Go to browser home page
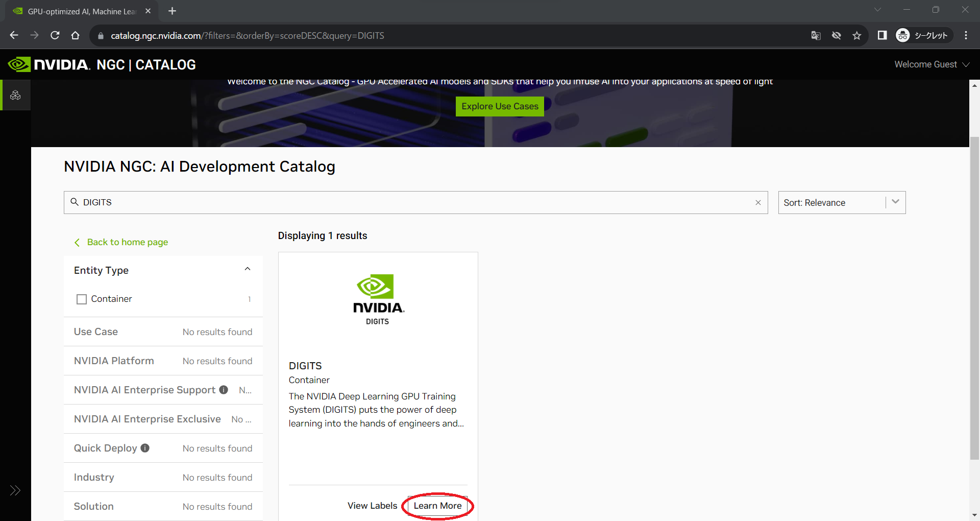980x521 pixels. pos(76,35)
